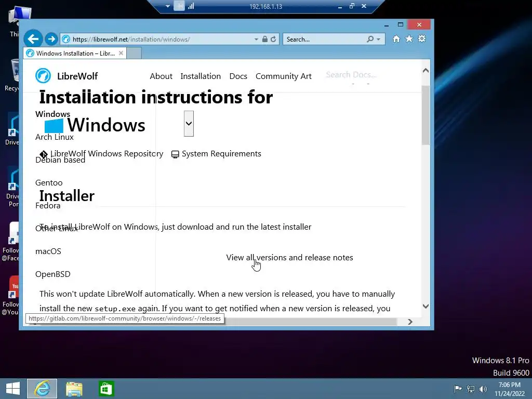Viewport: 532px width, 399px height.
Task: Click the monitor icon beside System Requirements
Action: [x=175, y=154]
